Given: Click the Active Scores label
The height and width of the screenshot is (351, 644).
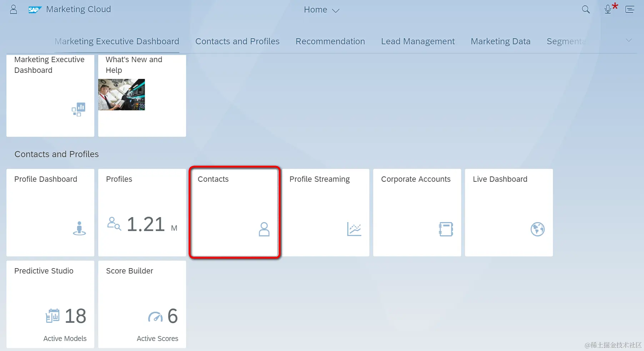Looking at the screenshot, I should pyautogui.click(x=158, y=339).
